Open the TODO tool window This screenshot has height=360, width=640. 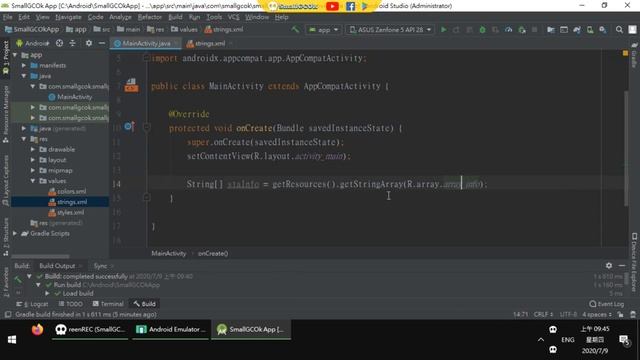pyautogui.click(x=71, y=304)
